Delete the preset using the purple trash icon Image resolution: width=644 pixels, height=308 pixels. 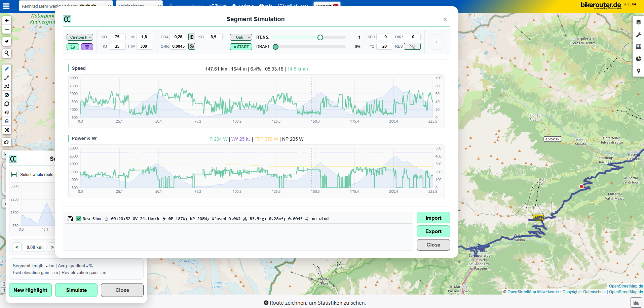point(87,47)
